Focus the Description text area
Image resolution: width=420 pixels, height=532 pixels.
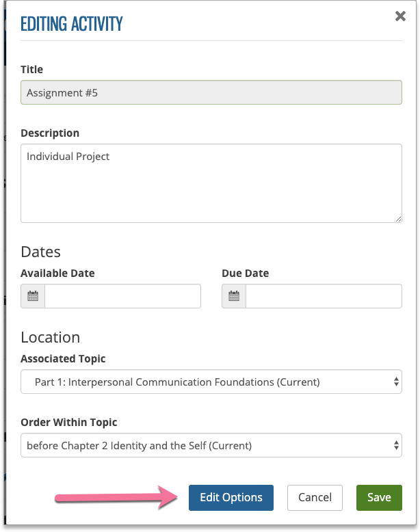pyautogui.click(x=211, y=183)
